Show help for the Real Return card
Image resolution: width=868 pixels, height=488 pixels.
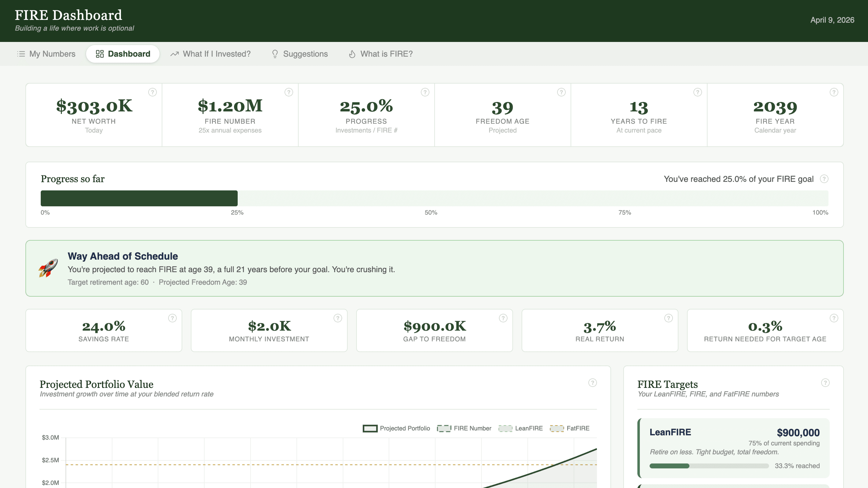(x=669, y=318)
